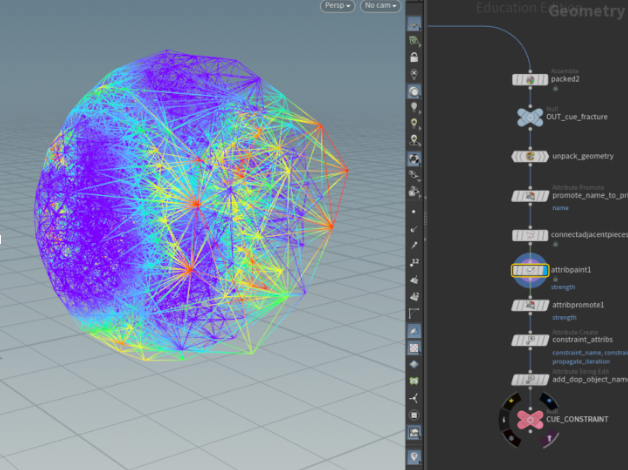Viewport: 628px width, 470px height.
Task: Click the blue display flag in CUE_CONSTRAINT ring
Action: coord(549,401)
